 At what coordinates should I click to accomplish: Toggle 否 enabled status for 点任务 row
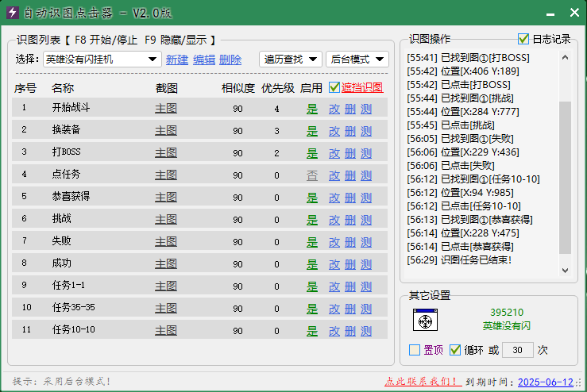312,175
